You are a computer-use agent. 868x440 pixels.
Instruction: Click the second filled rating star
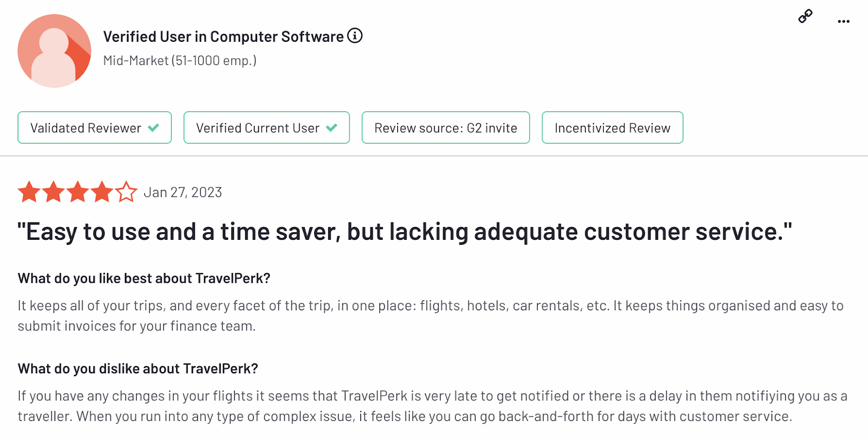click(x=53, y=192)
